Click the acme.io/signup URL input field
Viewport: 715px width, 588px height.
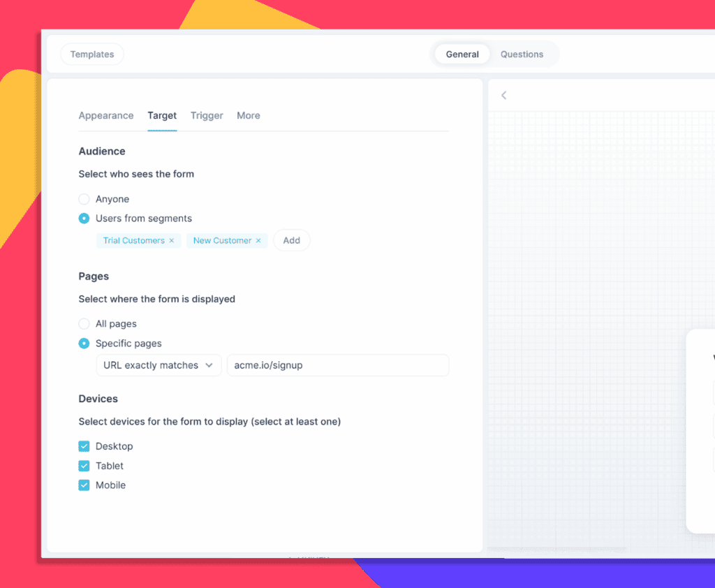coord(338,365)
